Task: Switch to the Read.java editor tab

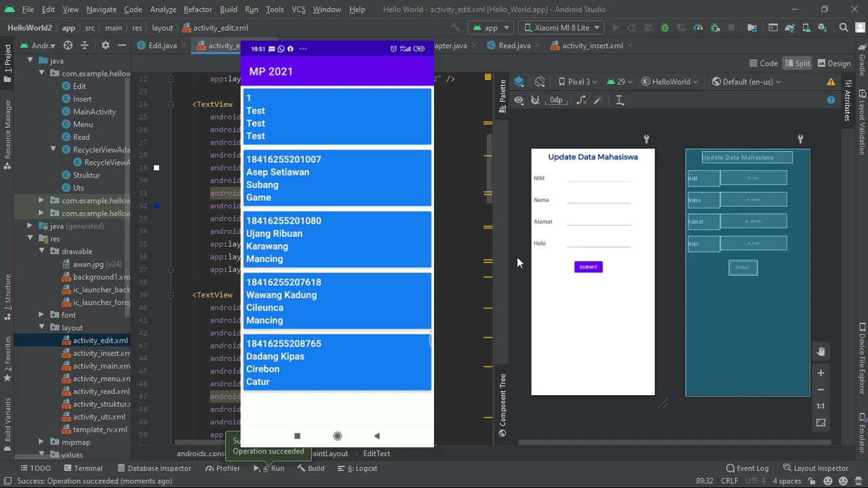Action: (515, 45)
